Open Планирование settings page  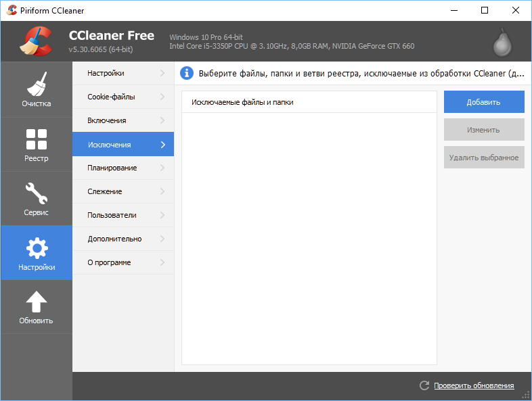pyautogui.click(x=123, y=168)
